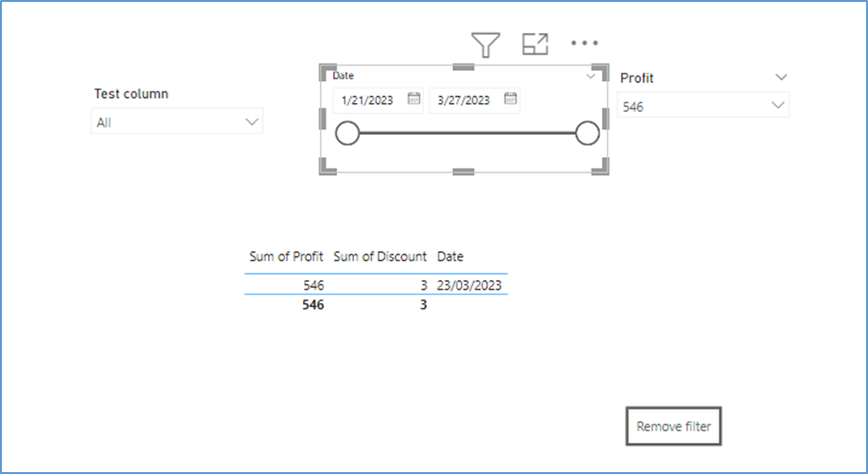
Task: Click the right handle of Date slider
Action: click(587, 133)
